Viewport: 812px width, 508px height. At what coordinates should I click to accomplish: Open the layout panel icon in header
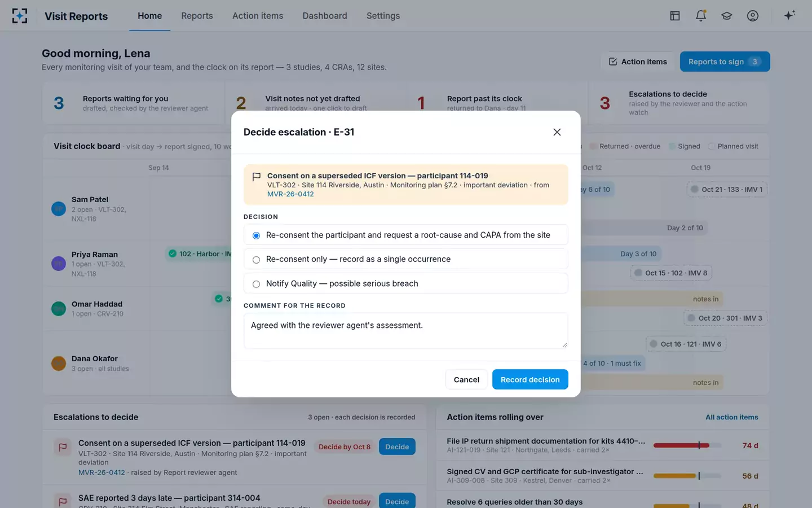[675, 16]
